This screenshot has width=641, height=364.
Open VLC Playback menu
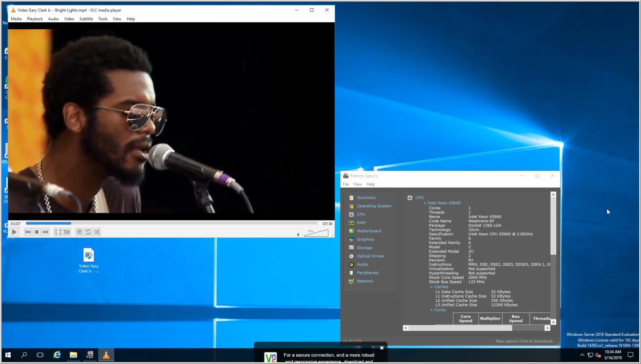pos(35,19)
